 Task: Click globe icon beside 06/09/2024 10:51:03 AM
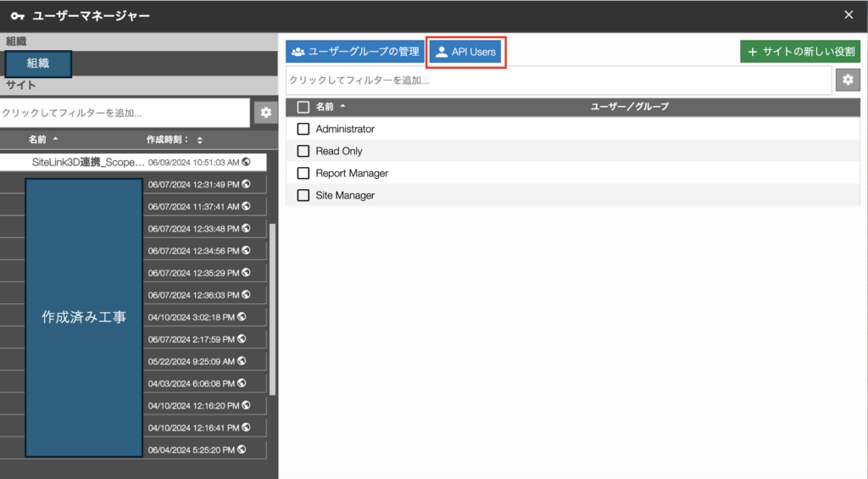pos(246,161)
